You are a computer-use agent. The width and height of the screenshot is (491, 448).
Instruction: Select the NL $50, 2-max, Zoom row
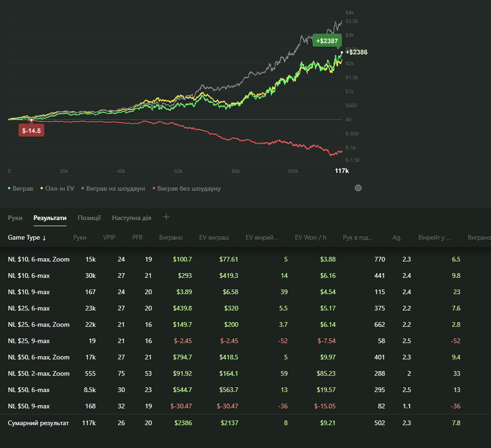pos(39,374)
